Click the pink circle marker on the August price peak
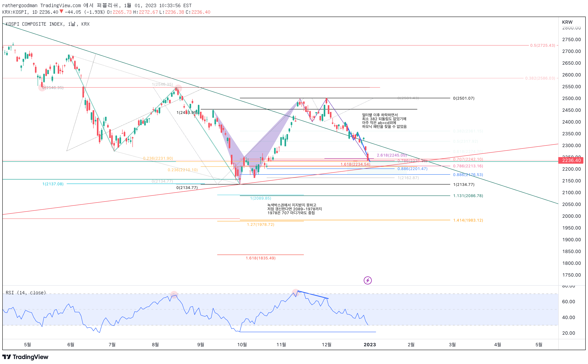Image resolution: width=588 pixels, height=364 pixels. click(x=178, y=88)
